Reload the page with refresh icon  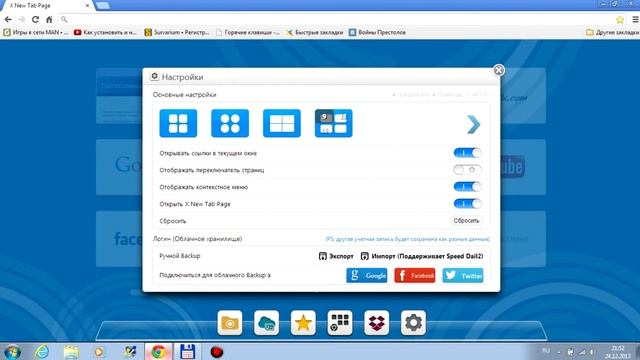(36, 19)
